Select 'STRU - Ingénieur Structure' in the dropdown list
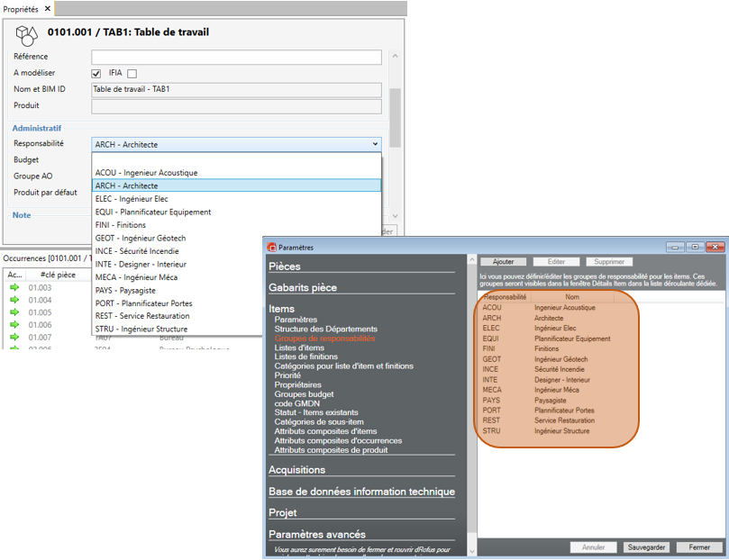Screen dimensions: 729x560 pyautogui.click(x=141, y=330)
